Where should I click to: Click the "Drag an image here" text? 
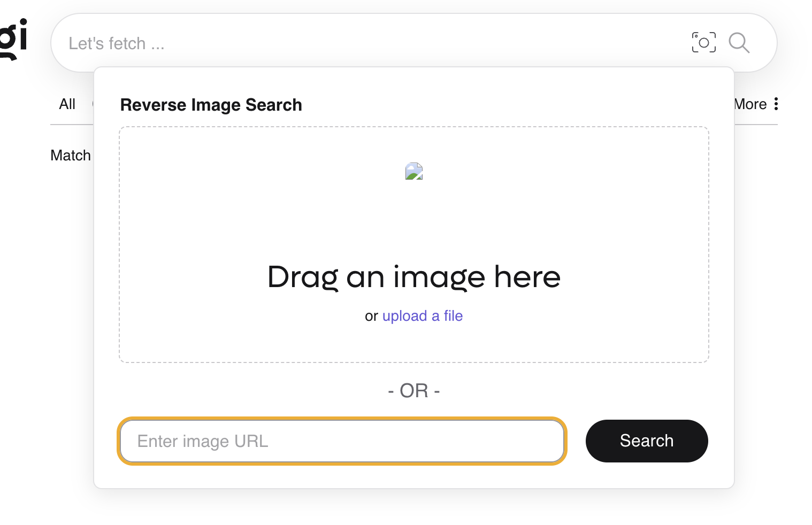[x=413, y=277]
